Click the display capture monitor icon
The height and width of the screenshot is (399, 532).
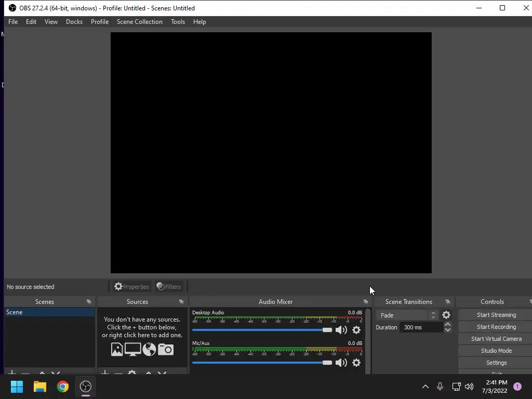pos(132,349)
